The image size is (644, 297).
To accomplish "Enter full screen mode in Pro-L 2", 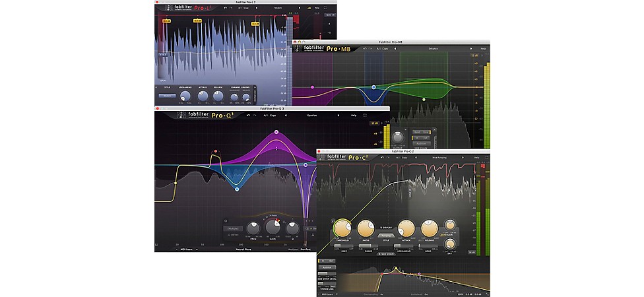I will click(325, 8).
